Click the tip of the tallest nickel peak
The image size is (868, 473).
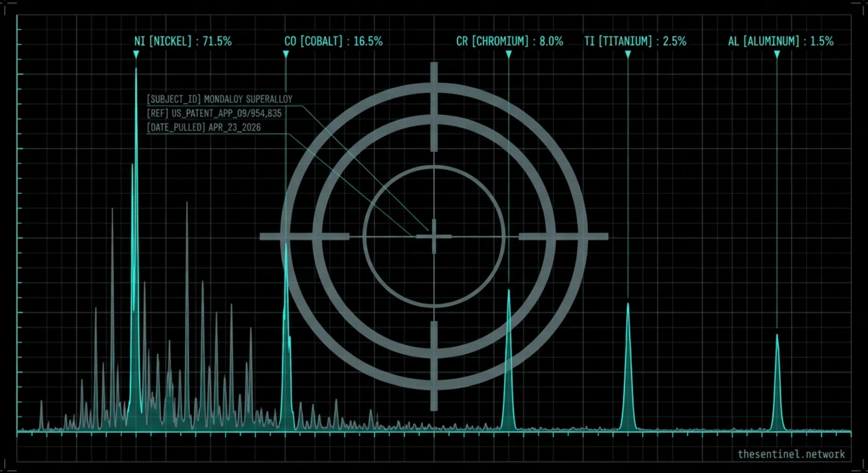136,69
